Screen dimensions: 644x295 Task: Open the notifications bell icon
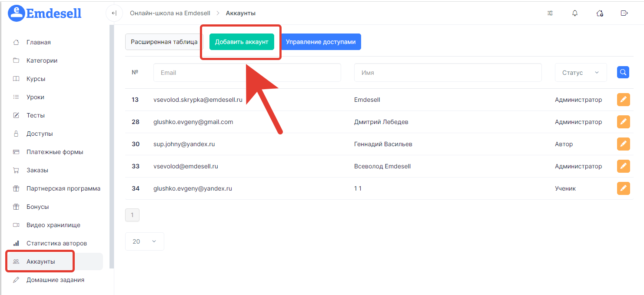[x=575, y=13]
